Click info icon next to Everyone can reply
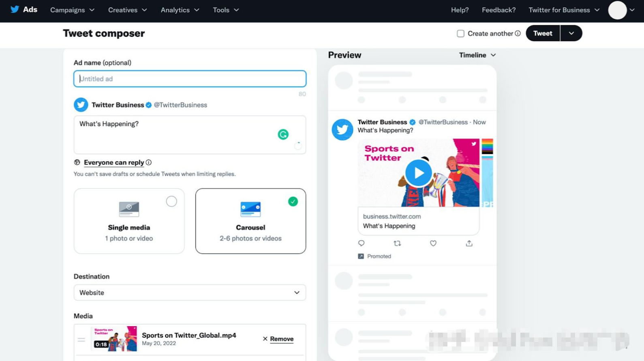 click(x=149, y=162)
